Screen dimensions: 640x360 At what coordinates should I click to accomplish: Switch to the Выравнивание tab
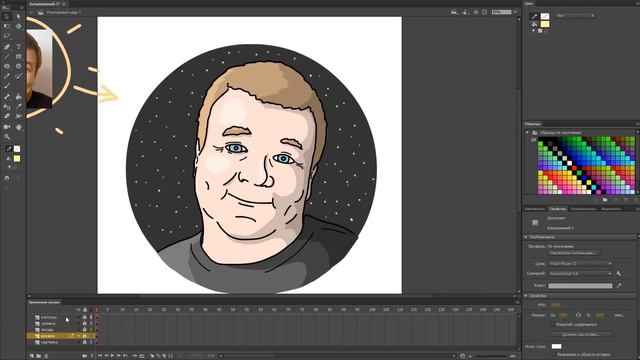[611, 209]
